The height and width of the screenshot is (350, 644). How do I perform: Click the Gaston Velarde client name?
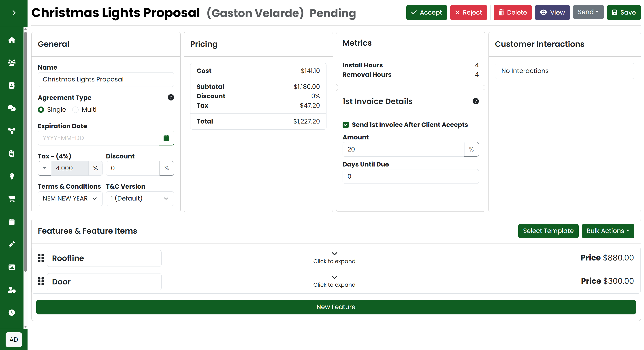(x=255, y=13)
